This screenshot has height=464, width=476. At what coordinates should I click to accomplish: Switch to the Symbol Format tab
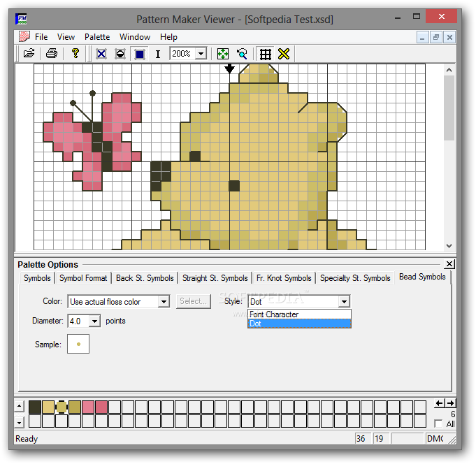[x=83, y=278]
